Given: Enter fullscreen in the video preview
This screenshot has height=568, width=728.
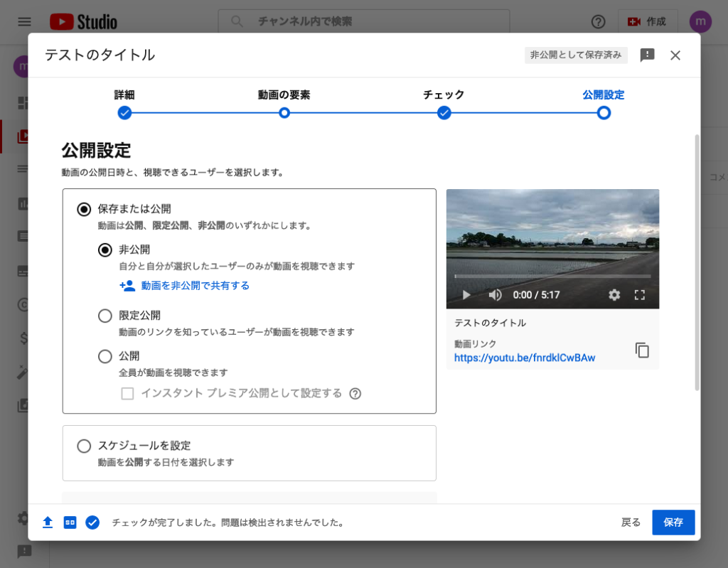Looking at the screenshot, I should click(640, 294).
